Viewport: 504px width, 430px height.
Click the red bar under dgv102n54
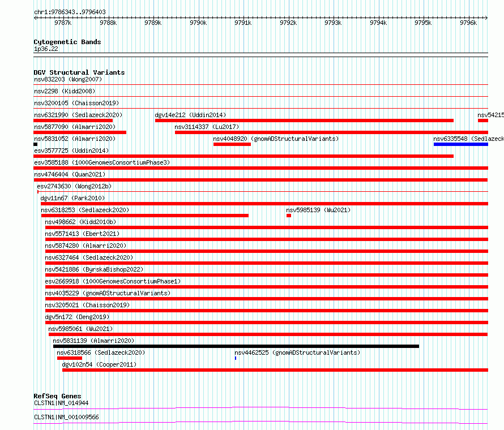275,370
